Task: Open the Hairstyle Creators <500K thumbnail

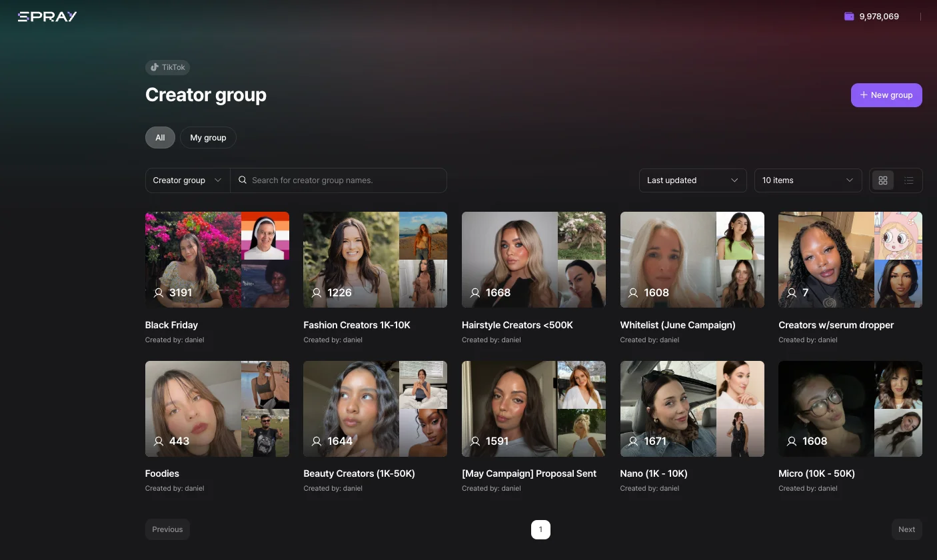Action: tap(534, 260)
